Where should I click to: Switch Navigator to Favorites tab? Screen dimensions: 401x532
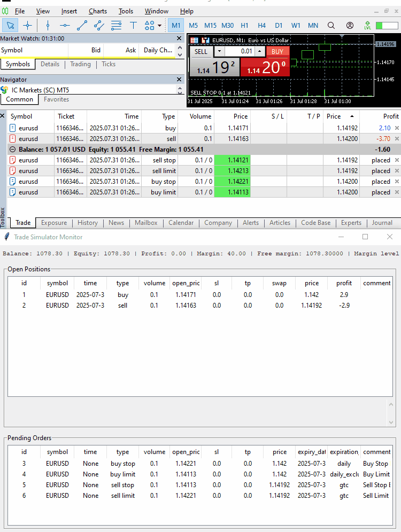56,99
